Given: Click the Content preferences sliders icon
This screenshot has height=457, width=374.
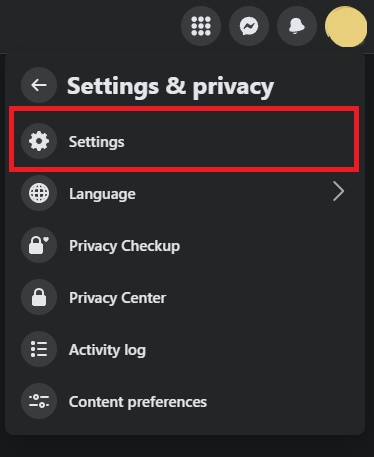Looking at the screenshot, I should [x=39, y=401].
